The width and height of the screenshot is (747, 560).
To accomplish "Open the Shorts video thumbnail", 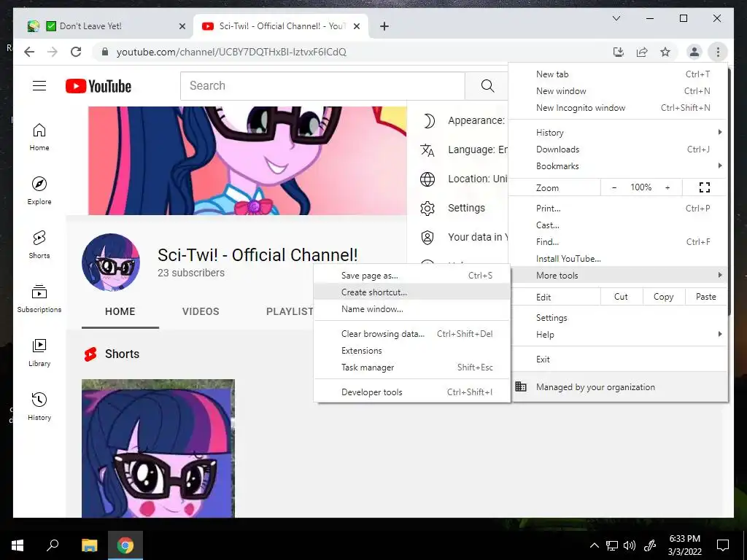I will (x=158, y=448).
